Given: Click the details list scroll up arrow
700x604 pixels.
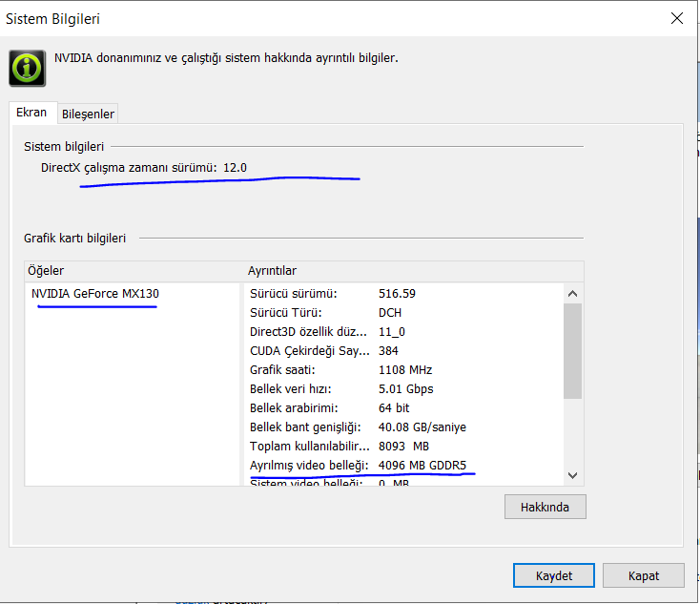Looking at the screenshot, I should [573, 294].
